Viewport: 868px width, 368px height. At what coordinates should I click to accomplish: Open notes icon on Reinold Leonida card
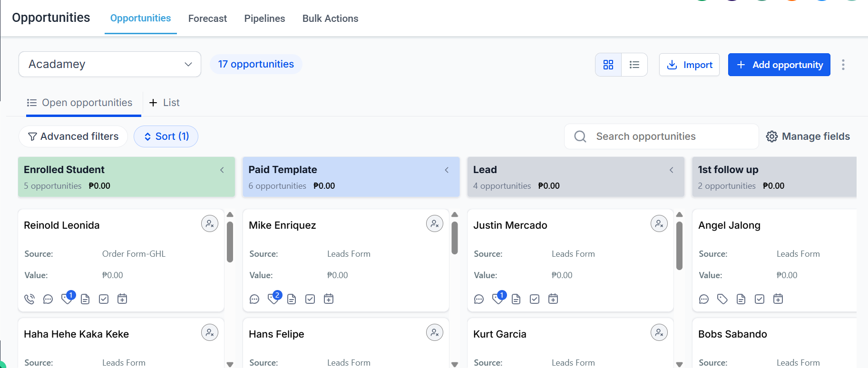tap(85, 299)
